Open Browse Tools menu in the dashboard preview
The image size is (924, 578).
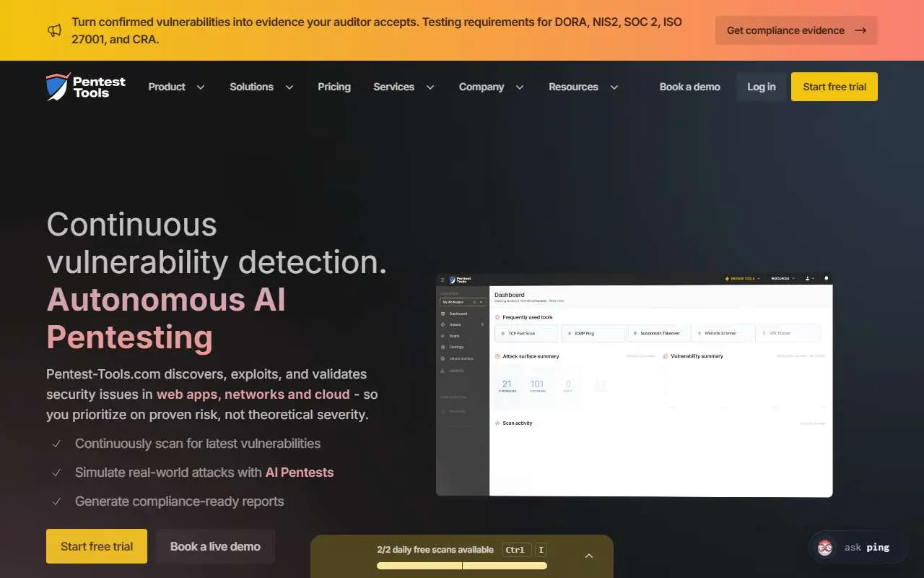click(742, 278)
